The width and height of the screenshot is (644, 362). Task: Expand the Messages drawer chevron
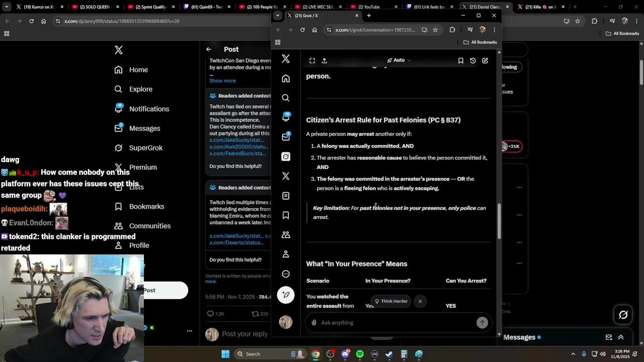tap(621, 337)
